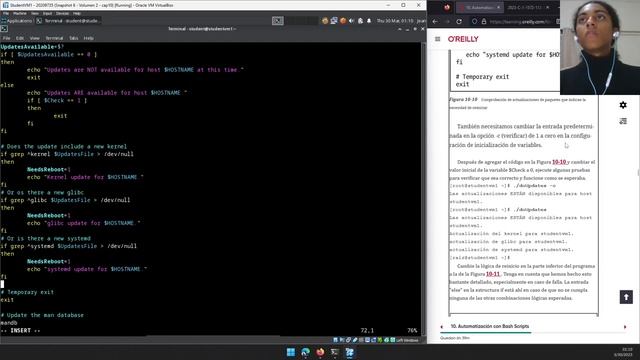
Task: Open the terminal app in Windows taskbar
Action: pos(335,352)
